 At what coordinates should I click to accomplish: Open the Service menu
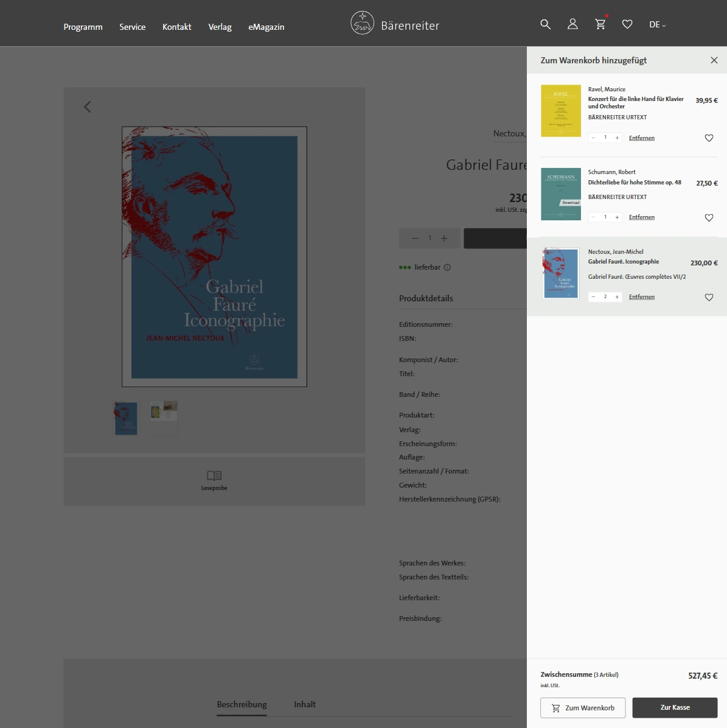point(132,27)
